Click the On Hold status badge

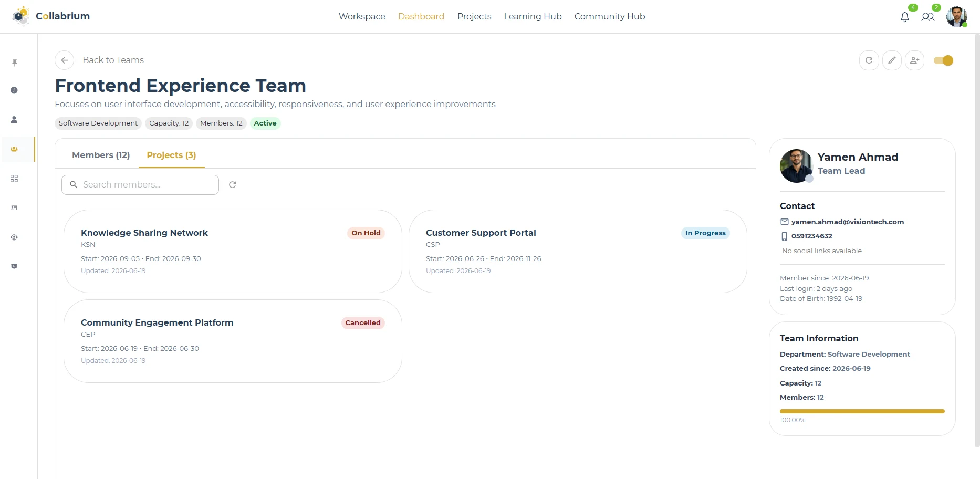tap(366, 233)
